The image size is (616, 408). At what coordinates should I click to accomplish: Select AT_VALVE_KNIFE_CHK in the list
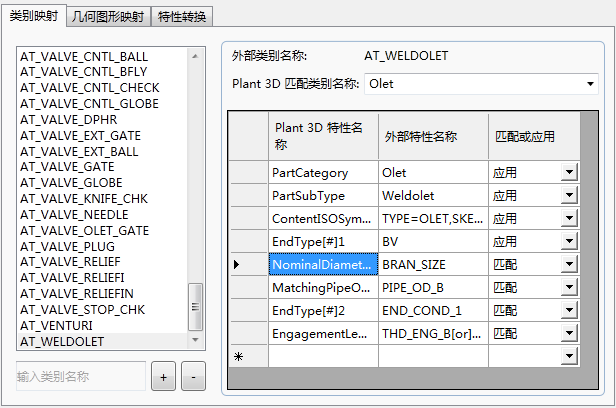[x=84, y=199]
